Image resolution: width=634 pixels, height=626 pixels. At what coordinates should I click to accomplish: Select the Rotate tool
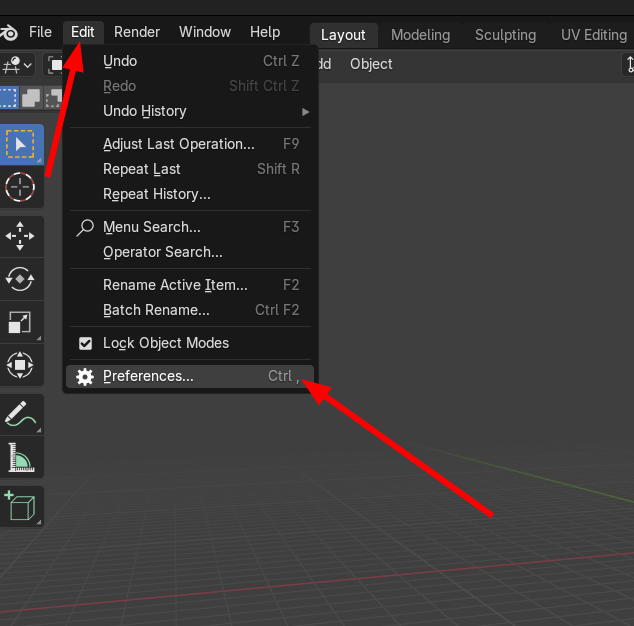[20, 279]
